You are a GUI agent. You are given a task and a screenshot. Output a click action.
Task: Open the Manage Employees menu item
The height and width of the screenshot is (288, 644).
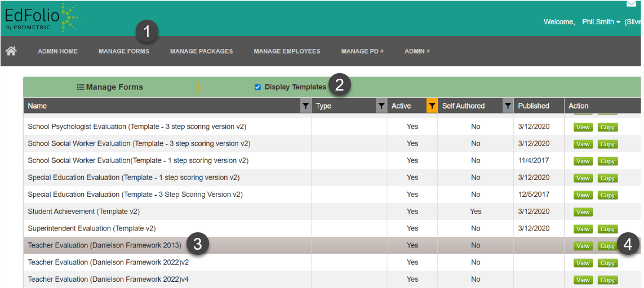pyautogui.click(x=287, y=51)
